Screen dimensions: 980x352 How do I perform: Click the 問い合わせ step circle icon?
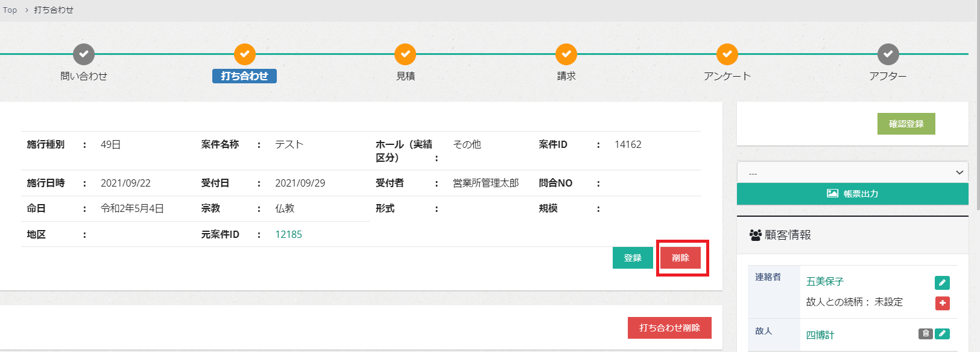[84, 54]
